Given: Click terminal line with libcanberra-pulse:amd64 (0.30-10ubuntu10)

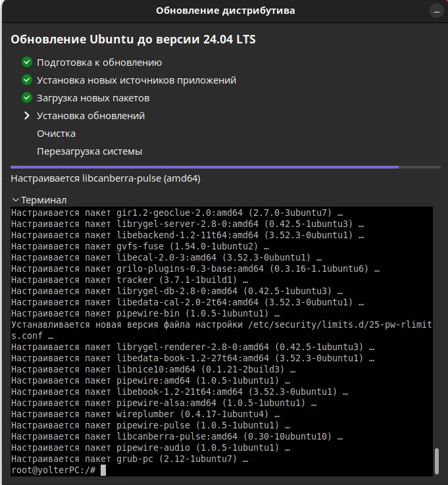Looking at the screenshot, I should (x=177, y=436).
